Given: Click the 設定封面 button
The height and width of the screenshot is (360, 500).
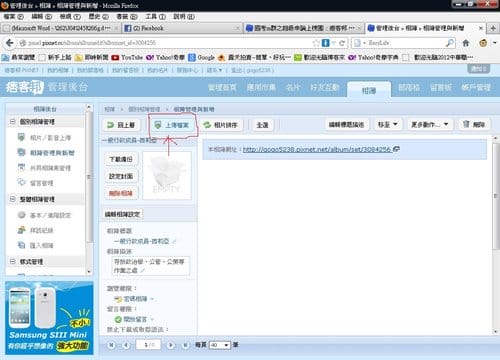Looking at the screenshot, I should [x=121, y=176].
